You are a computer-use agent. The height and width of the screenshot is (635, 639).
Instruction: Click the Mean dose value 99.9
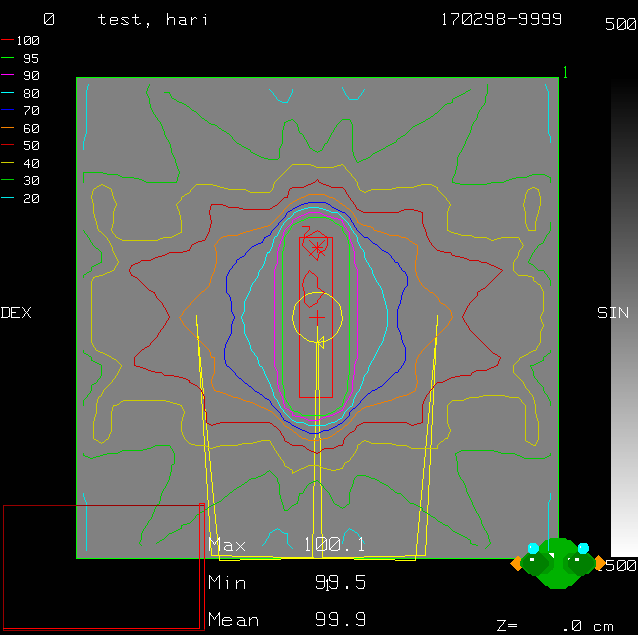point(340,620)
